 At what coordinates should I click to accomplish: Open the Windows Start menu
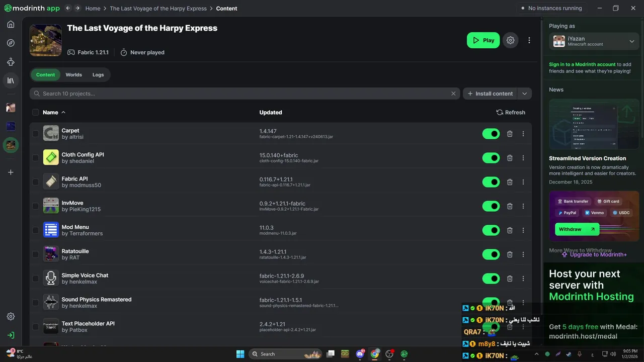tap(240, 354)
